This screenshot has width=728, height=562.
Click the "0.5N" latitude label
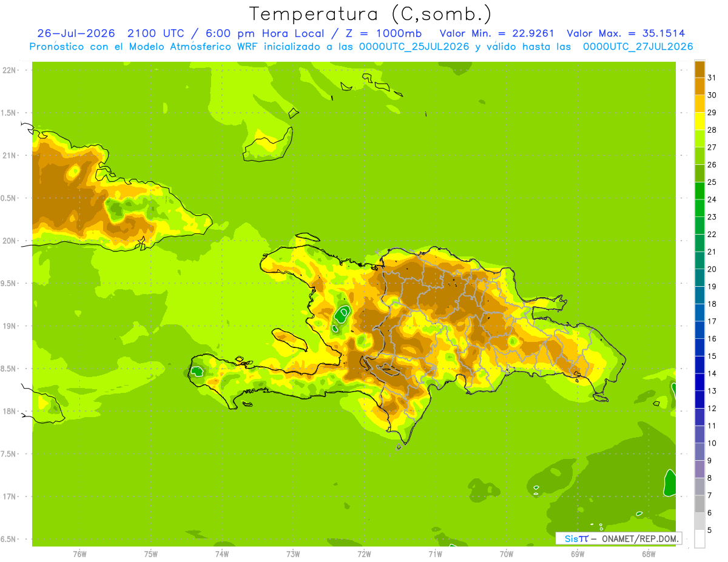click(9, 198)
